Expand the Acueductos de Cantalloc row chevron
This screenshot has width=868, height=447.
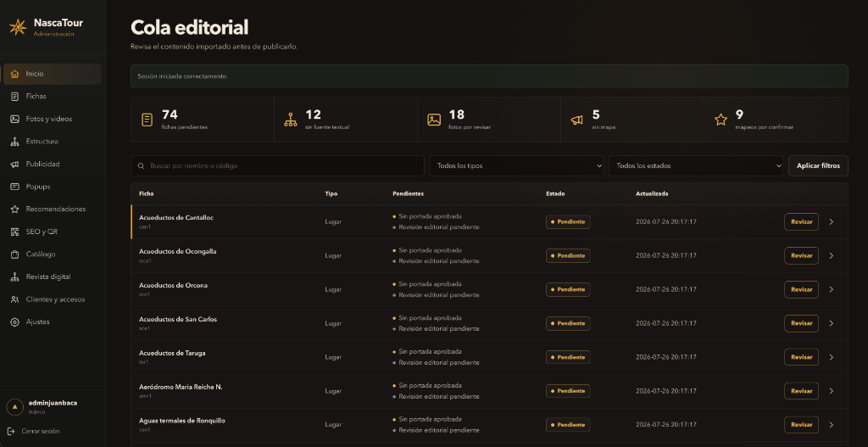pyautogui.click(x=831, y=222)
